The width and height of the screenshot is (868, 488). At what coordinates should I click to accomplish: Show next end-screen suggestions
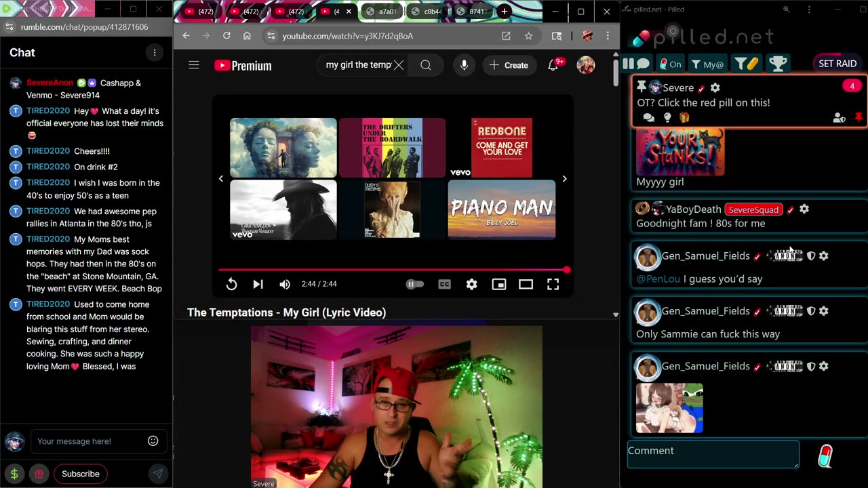click(x=564, y=179)
